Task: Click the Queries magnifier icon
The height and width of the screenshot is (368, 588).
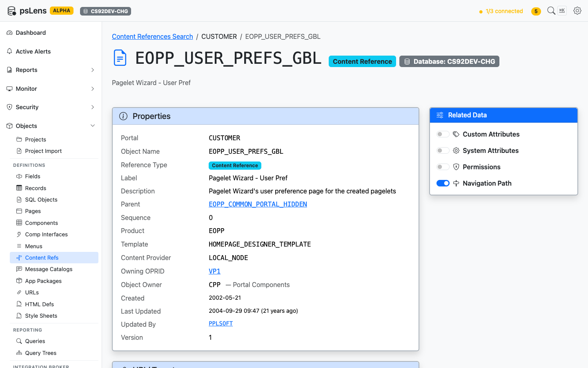Action: tap(19, 341)
